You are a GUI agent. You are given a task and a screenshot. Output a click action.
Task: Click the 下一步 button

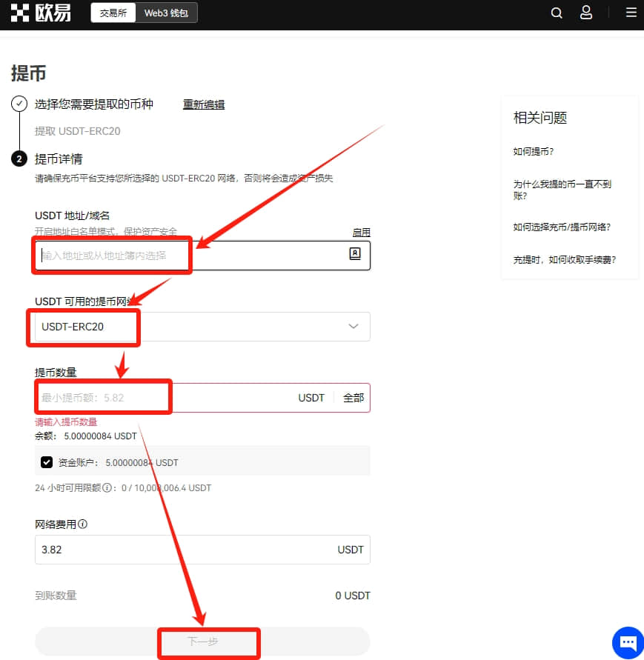[202, 641]
